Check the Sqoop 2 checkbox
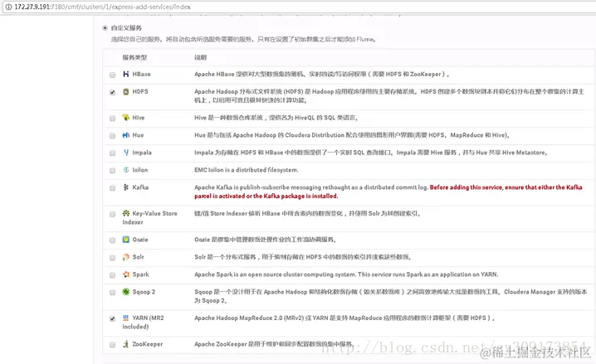Viewport: 596px width, 364px height. pyautogui.click(x=113, y=293)
